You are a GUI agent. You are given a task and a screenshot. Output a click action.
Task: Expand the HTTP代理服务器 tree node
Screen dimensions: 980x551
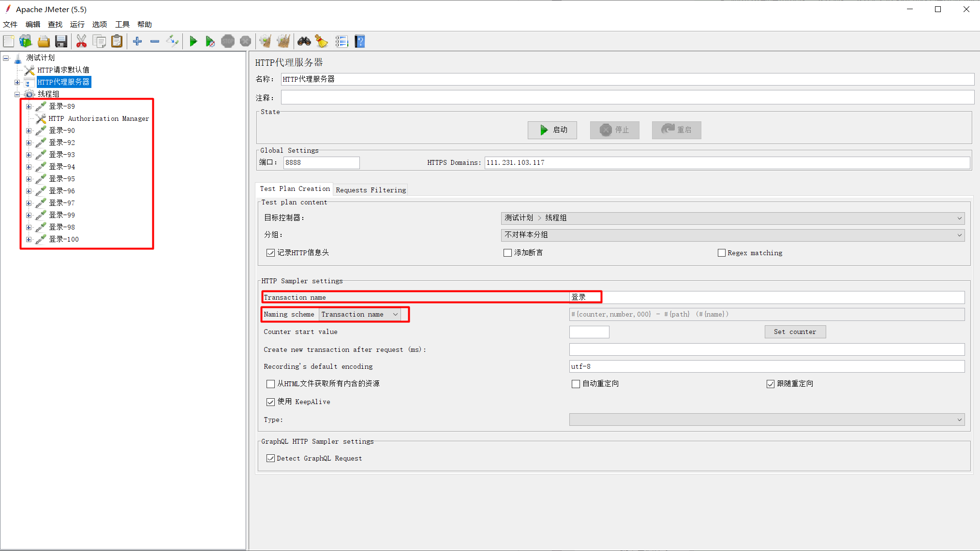pos(17,82)
